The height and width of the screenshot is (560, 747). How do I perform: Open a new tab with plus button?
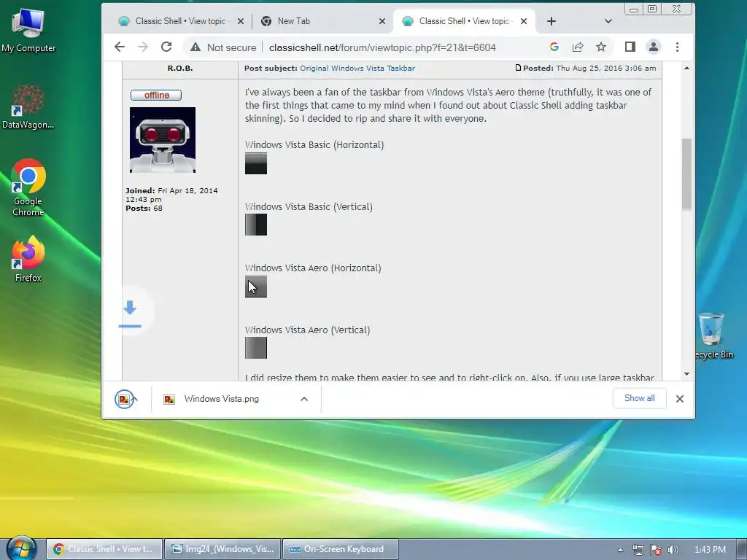click(551, 21)
